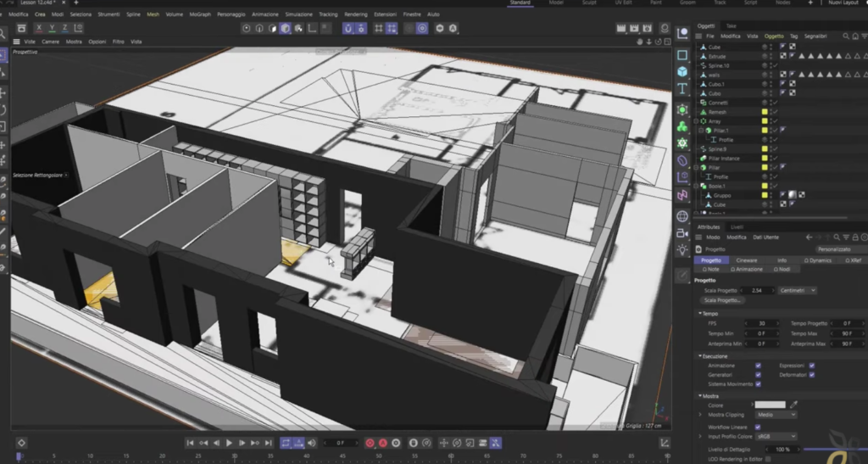The image size is (868, 464).
Task: Open the green MoGraph Cloner icon
Action: click(682, 126)
